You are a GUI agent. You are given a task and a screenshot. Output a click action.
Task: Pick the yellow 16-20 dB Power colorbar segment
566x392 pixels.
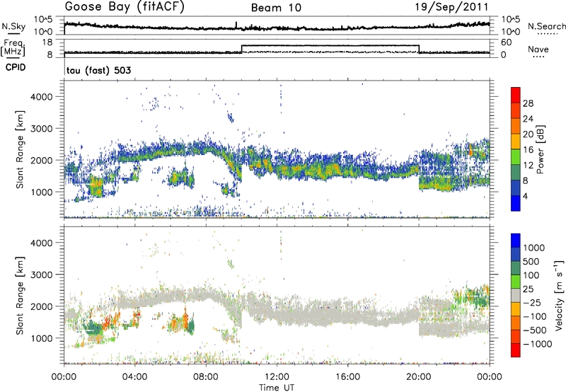pos(516,142)
